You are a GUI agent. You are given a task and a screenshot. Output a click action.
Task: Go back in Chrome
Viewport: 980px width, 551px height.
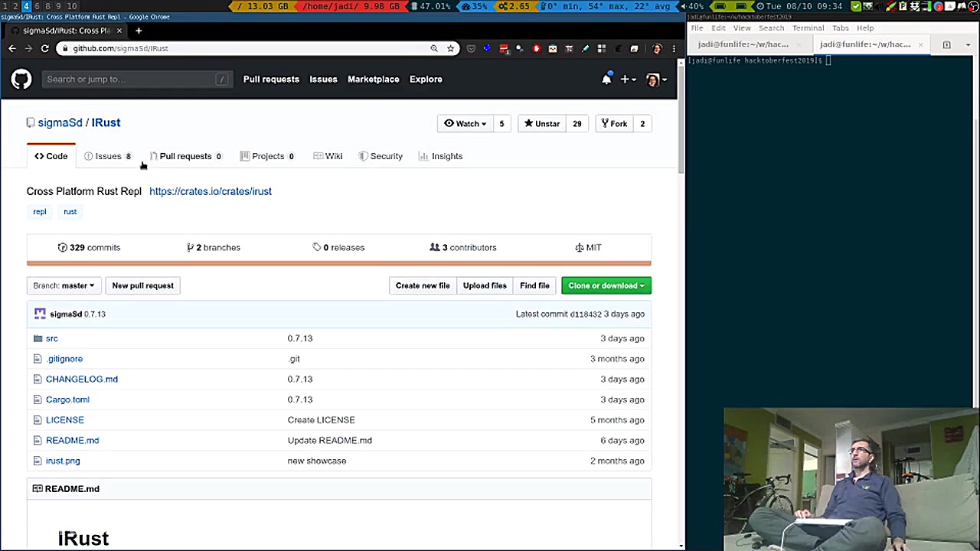(12, 48)
